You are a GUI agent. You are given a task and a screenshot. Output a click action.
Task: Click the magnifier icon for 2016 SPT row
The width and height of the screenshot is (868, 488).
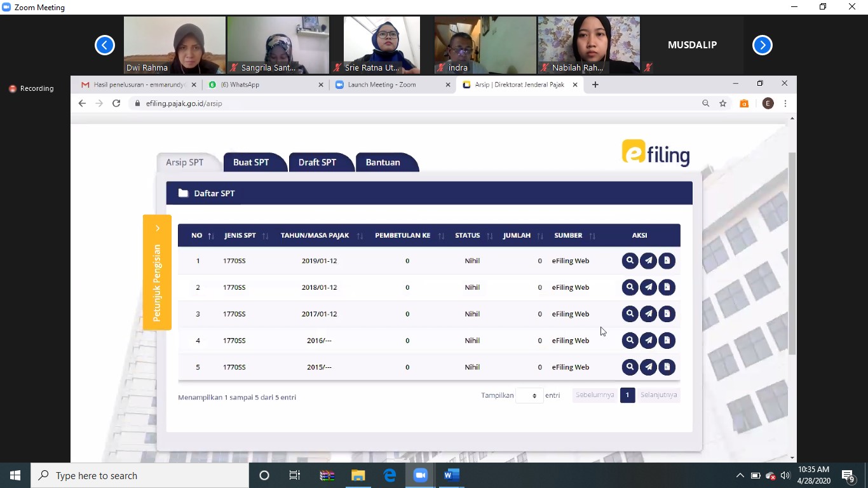630,341
